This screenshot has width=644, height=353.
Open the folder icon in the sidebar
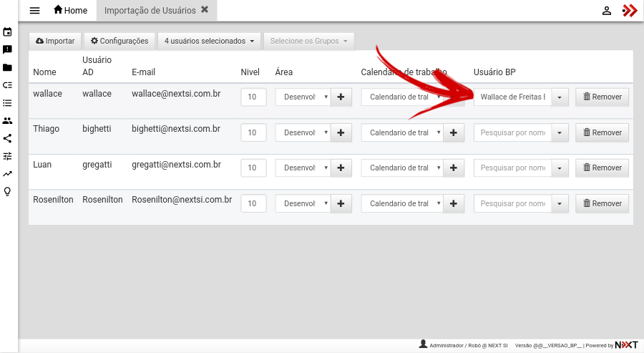(7, 68)
